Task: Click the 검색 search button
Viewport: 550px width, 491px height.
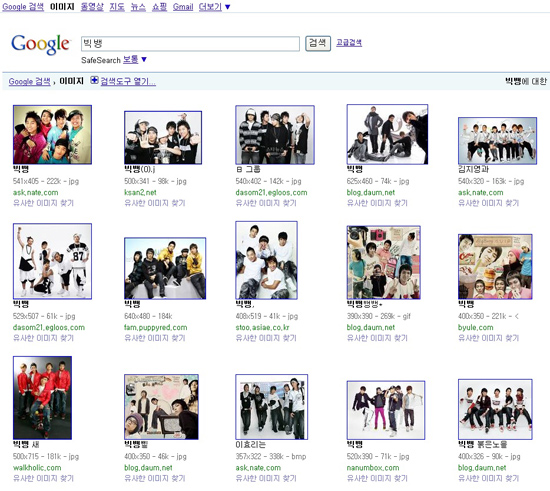Action: [x=318, y=43]
